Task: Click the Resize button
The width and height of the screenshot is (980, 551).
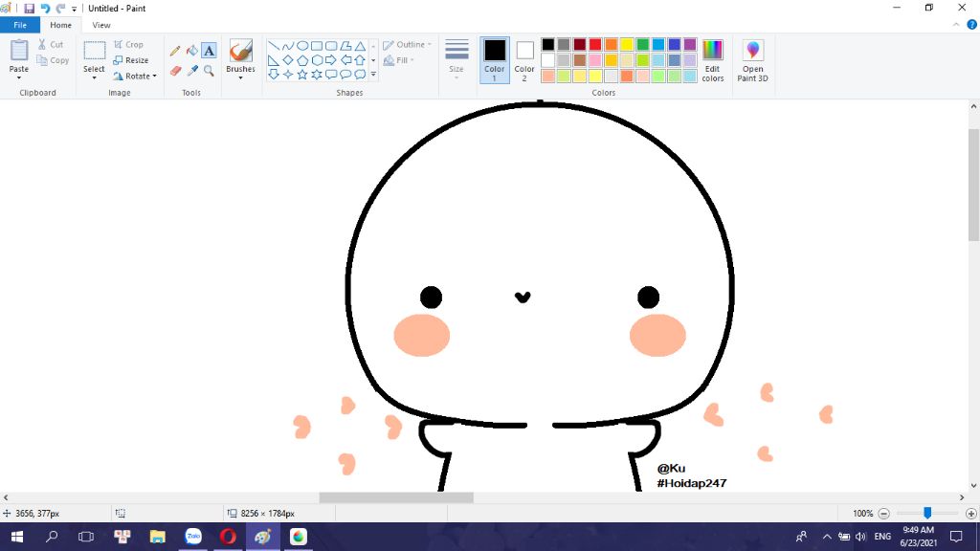Action: (x=132, y=60)
